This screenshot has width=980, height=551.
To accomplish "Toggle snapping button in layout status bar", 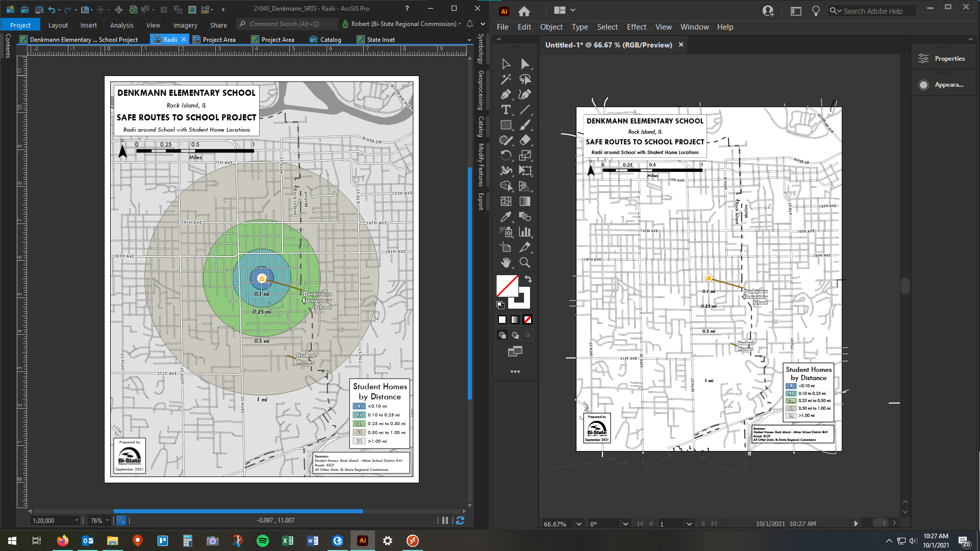I will click(x=121, y=520).
